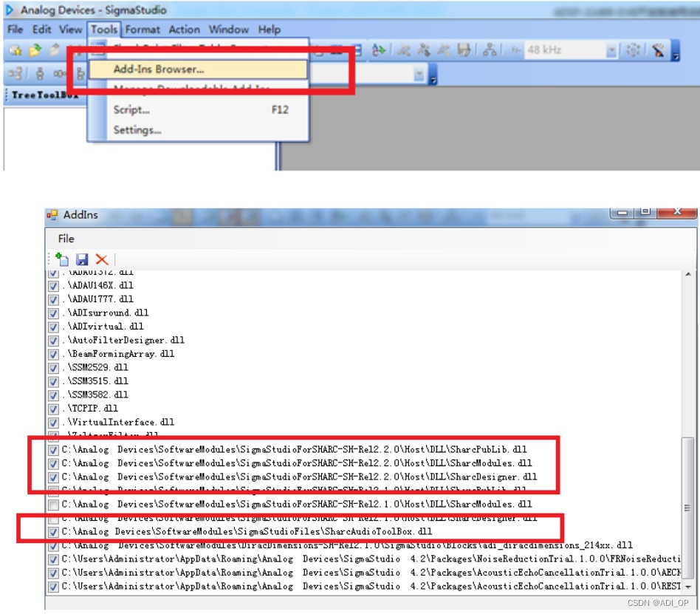
Task: Select the NoiseReductionTrial.1.0.0 package row
Action: (371, 559)
